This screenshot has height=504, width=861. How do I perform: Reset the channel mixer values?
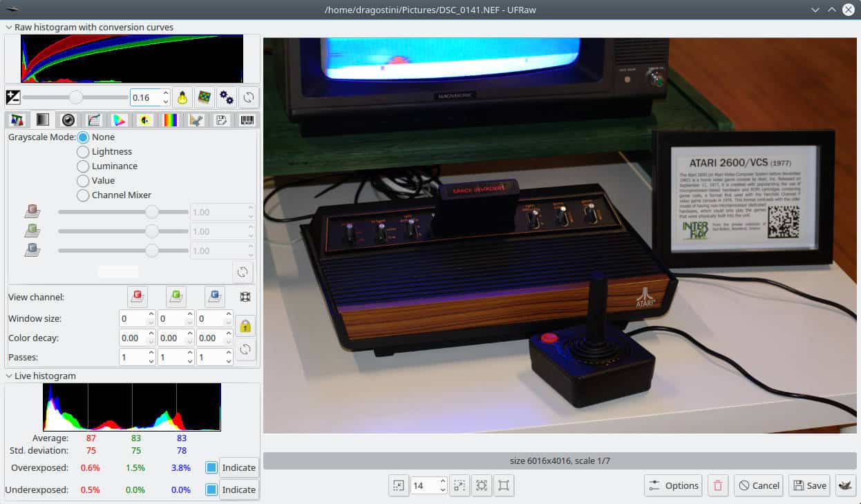point(243,272)
